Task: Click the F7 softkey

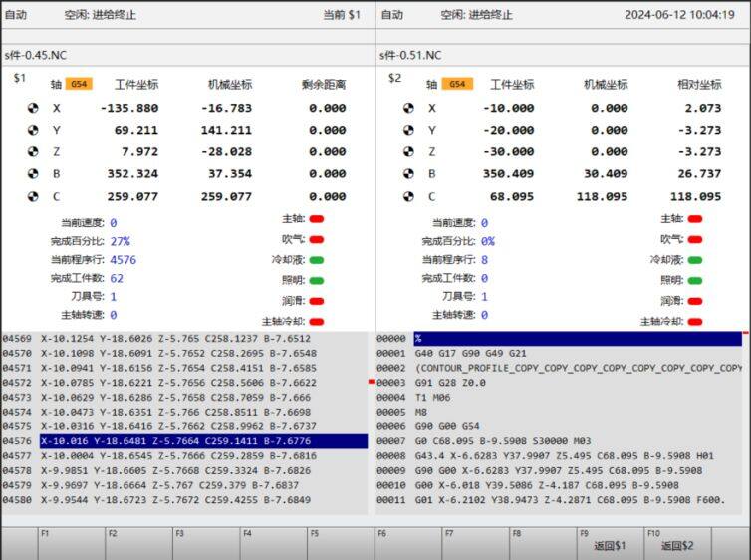Action: pyautogui.click(x=476, y=543)
